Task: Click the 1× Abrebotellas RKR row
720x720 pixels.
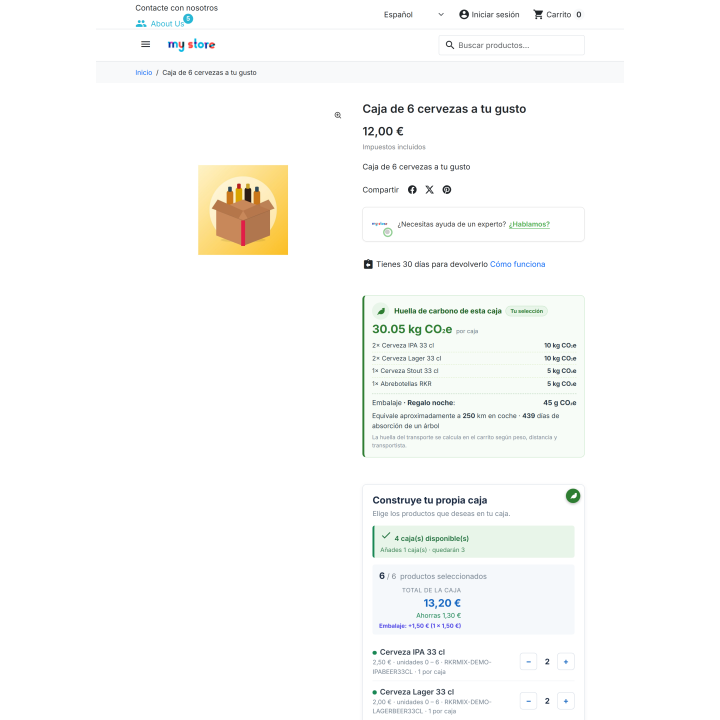Action: point(474,384)
